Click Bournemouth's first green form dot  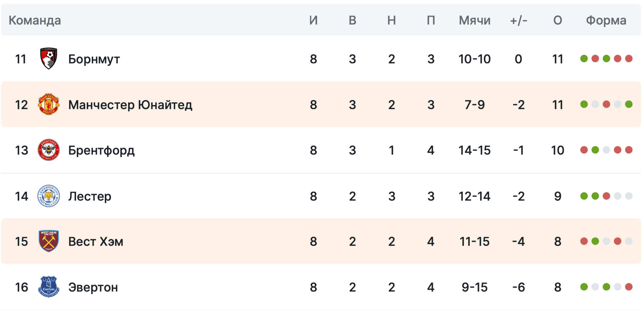pyautogui.click(x=584, y=59)
